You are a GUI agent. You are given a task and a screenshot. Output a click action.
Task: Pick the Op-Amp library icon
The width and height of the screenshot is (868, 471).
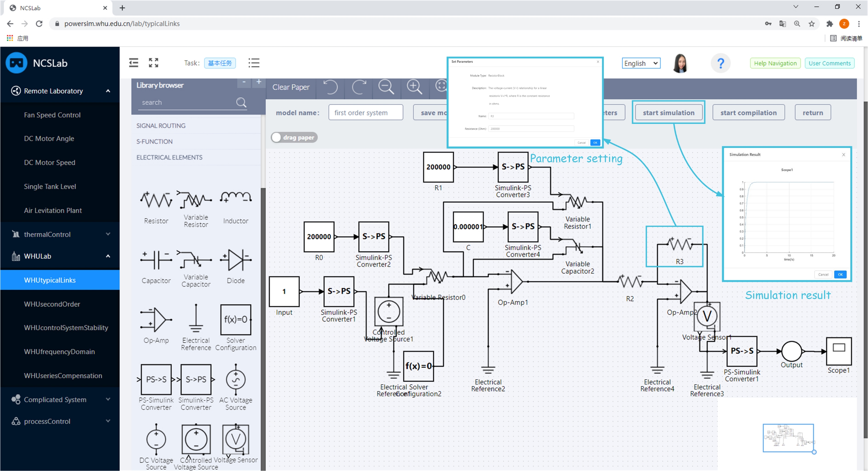pyautogui.click(x=156, y=320)
